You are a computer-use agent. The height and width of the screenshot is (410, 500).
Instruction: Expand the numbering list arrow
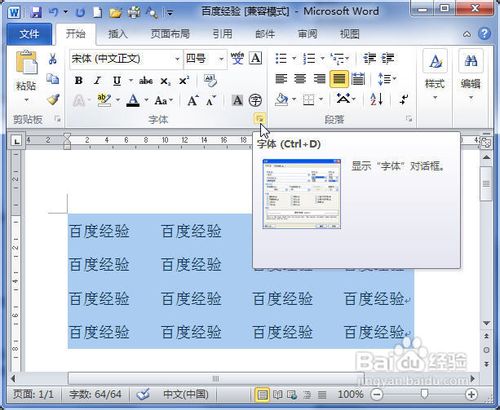[322, 58]
